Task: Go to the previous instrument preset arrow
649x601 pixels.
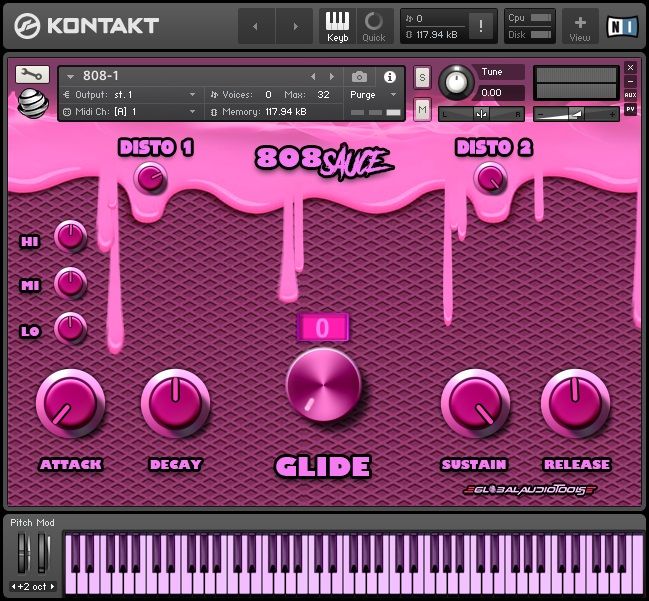Action: pyautogui.click(x=312, y=76)
